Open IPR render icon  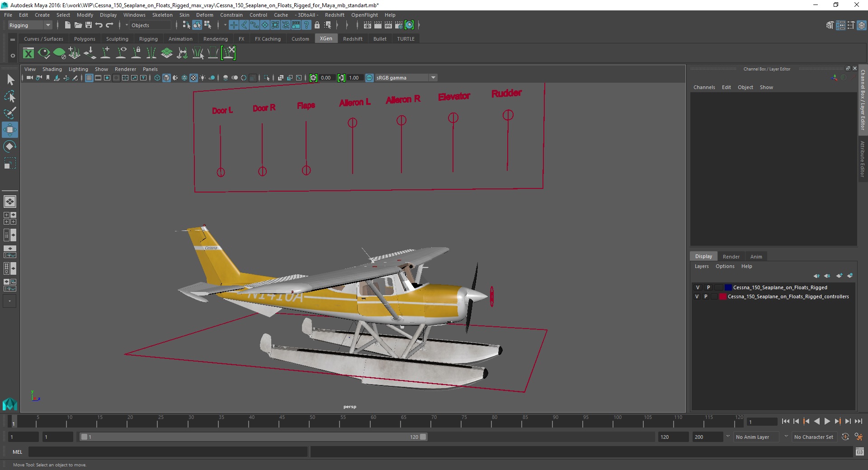[x=388, y=25]
